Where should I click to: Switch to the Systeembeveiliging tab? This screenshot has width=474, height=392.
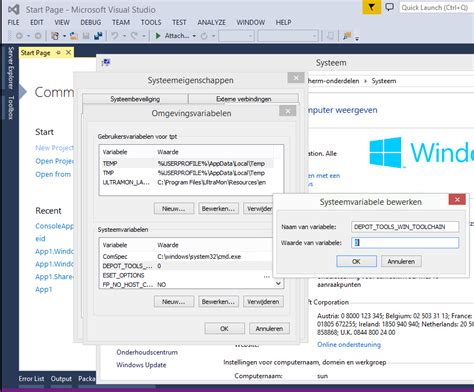coord(135,99)
